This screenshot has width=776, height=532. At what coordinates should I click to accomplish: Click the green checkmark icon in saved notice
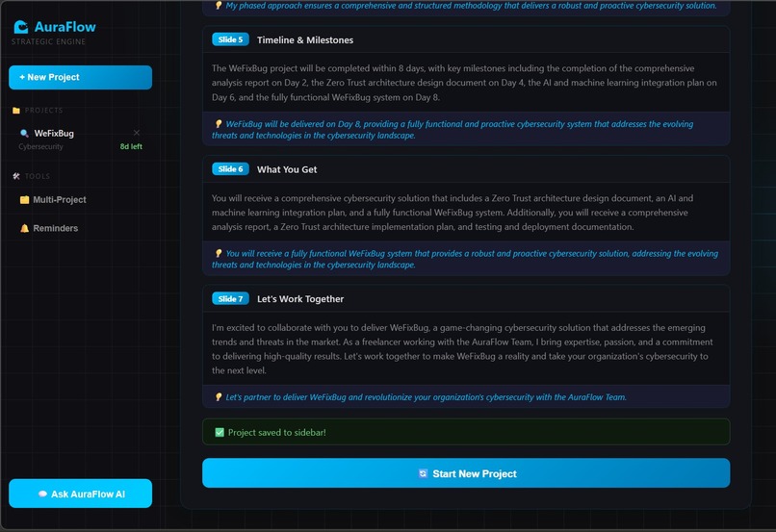coord(220,432)
